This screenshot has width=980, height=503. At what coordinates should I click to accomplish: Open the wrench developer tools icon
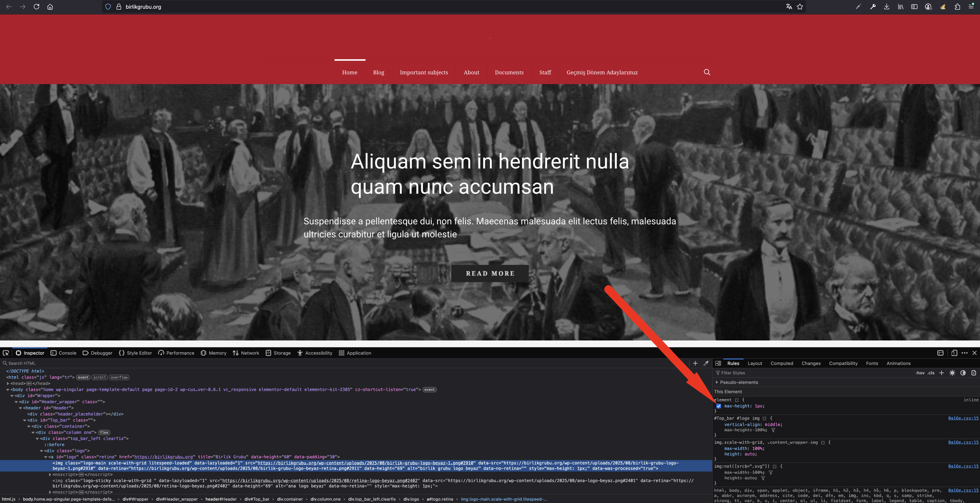click(873, 7)
